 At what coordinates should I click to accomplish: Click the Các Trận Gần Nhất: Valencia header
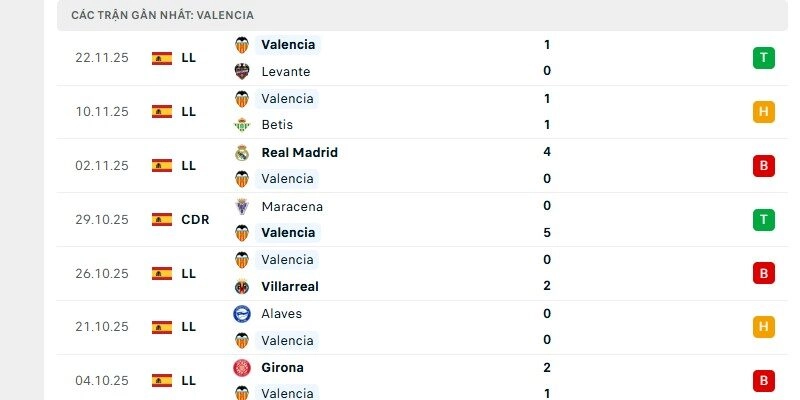point(163,15)
